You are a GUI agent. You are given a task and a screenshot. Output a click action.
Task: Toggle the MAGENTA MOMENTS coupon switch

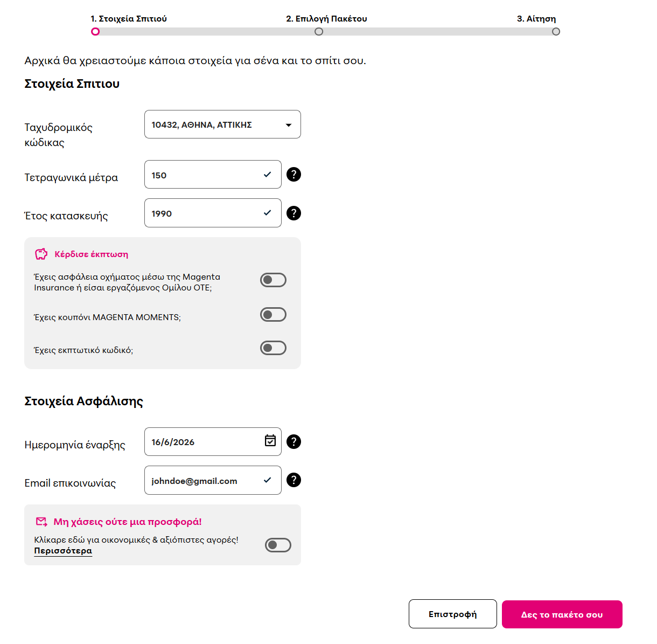pos(273,315)
